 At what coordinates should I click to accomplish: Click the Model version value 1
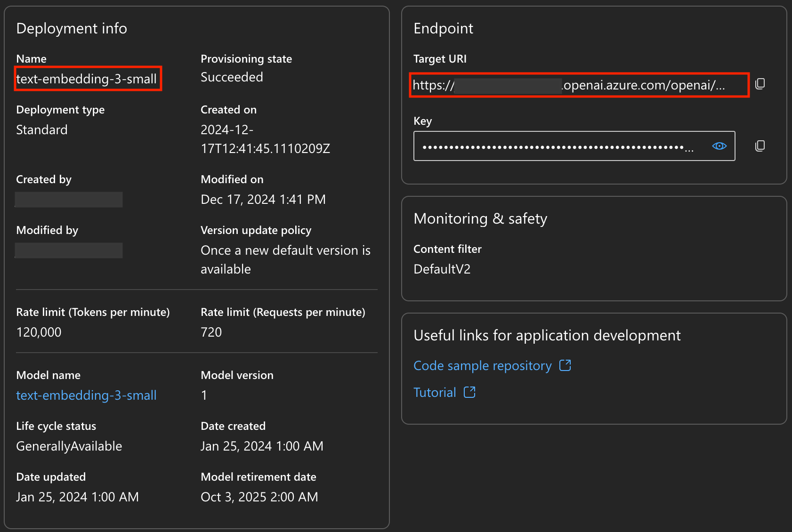tap(204, 395)
